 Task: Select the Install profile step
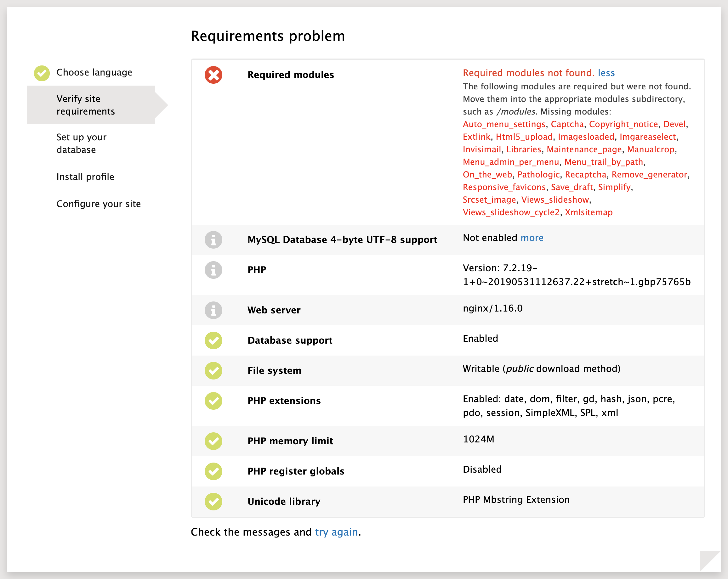click(85, 177)
